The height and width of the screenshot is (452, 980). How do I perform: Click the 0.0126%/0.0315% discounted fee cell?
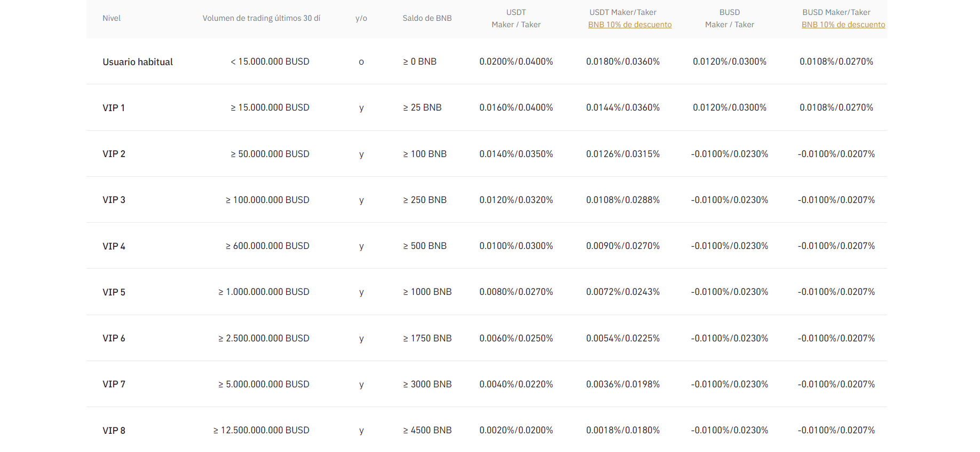pyautogui.click(x=623, y=154)
